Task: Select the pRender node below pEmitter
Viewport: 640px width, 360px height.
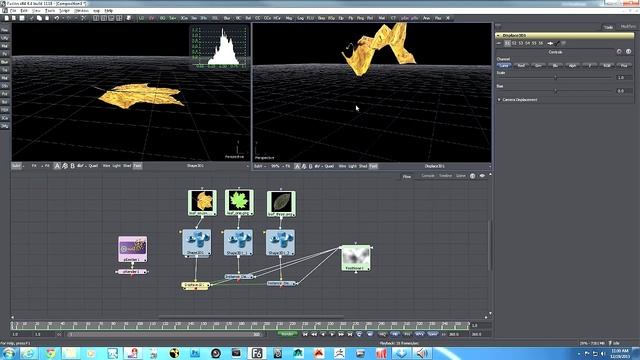Action: 132,271
